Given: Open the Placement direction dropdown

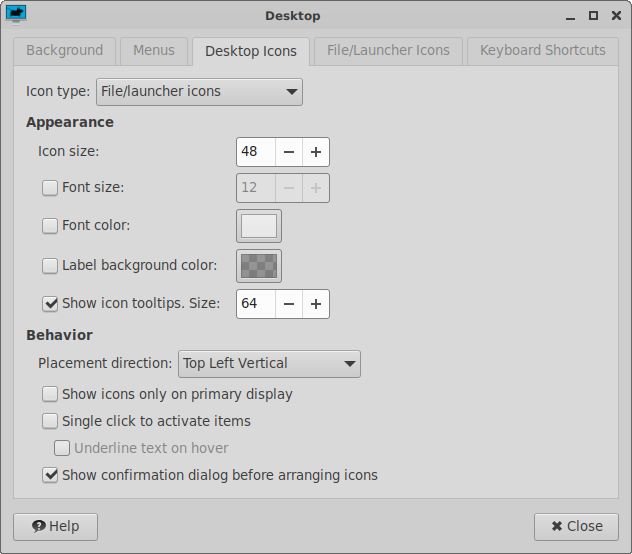Looking at the screenshot, I should (269, 364).
